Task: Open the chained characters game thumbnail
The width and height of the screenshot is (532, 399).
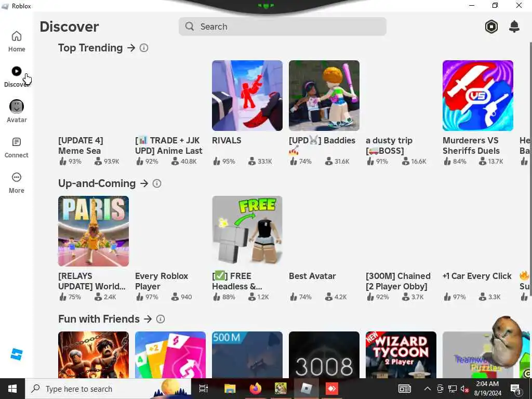Action: pos(94,354)
